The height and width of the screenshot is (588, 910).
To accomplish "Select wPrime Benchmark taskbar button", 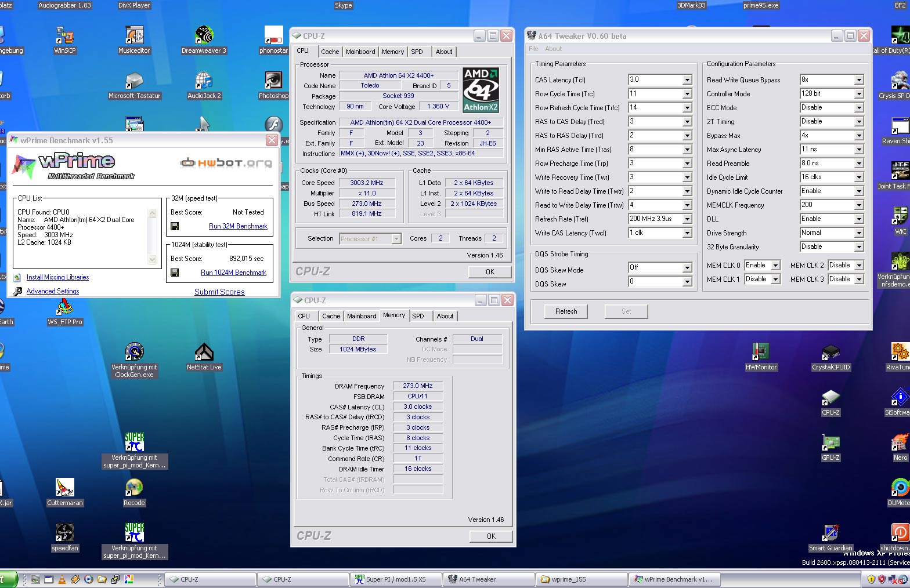I will [x=674, y=579].
